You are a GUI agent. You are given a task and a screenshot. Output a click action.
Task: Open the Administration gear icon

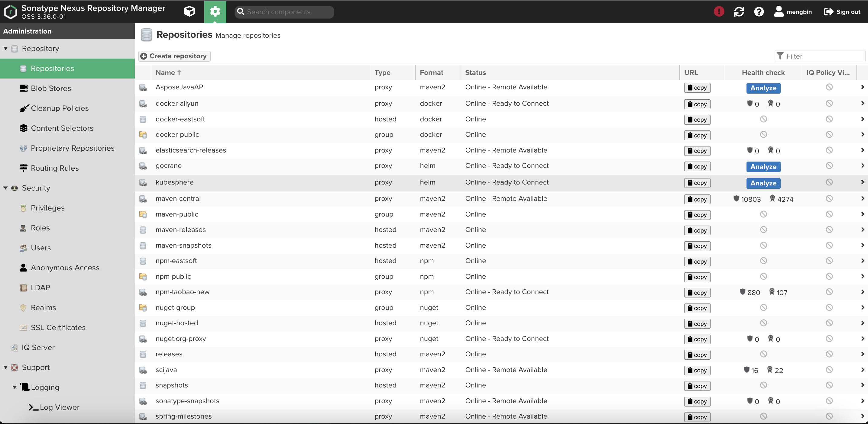coord(215,12)
